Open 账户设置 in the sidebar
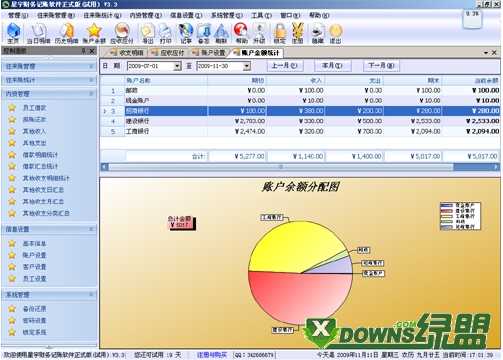Image resolution: width=503 pixels, height=360 pixels. click(x=34, y=255)
